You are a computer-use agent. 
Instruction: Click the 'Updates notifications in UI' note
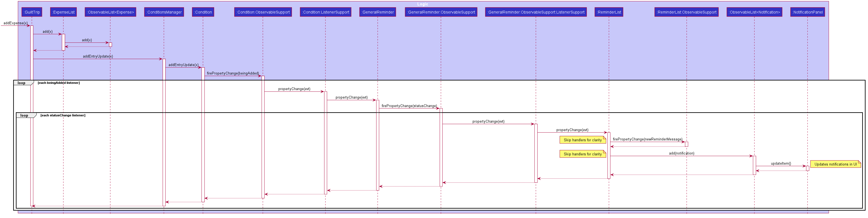point(836,164)
